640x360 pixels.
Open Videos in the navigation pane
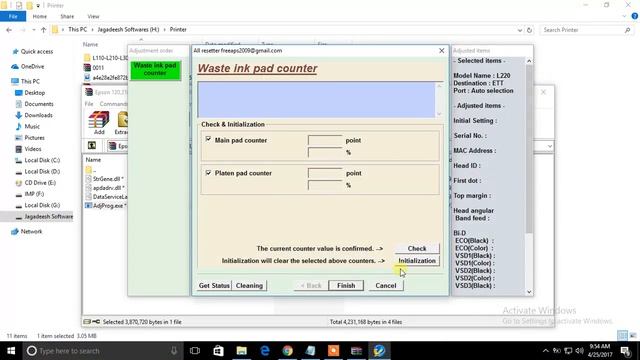(33, 149)
